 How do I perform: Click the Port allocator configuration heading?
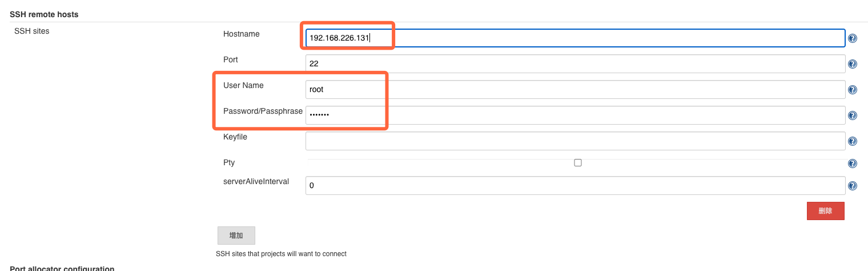(x=62, y=268)
